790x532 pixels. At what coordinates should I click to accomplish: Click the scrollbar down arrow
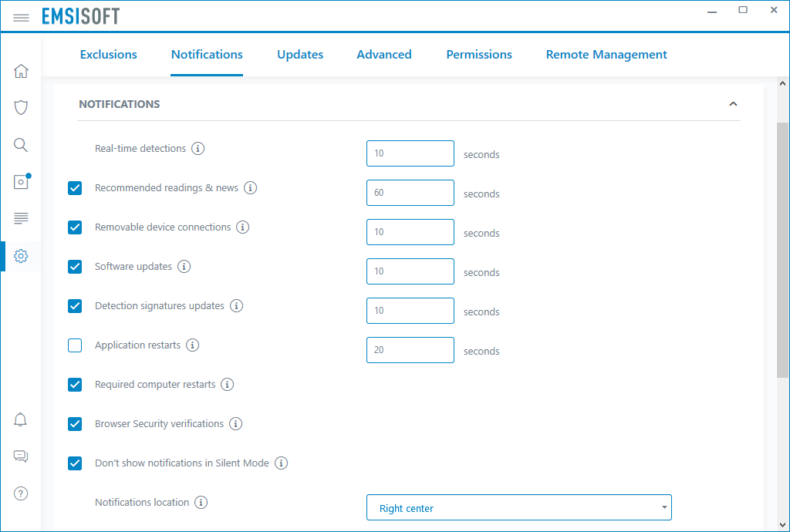(782, 525)
